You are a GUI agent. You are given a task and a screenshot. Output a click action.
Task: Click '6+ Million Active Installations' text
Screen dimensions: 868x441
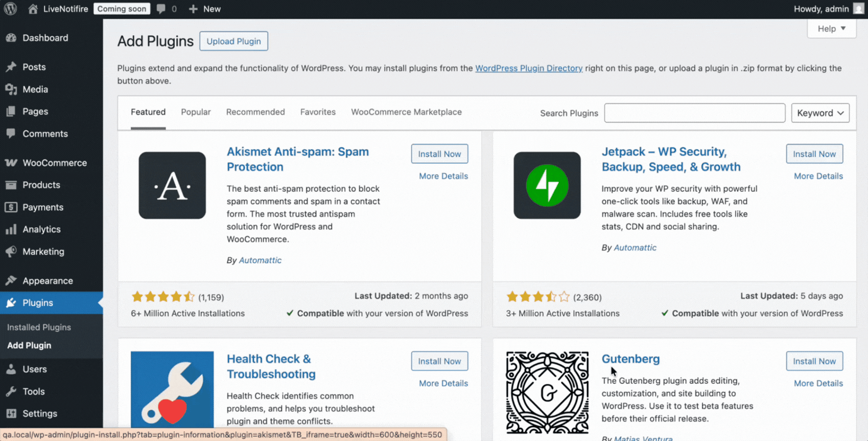(187, 313)
